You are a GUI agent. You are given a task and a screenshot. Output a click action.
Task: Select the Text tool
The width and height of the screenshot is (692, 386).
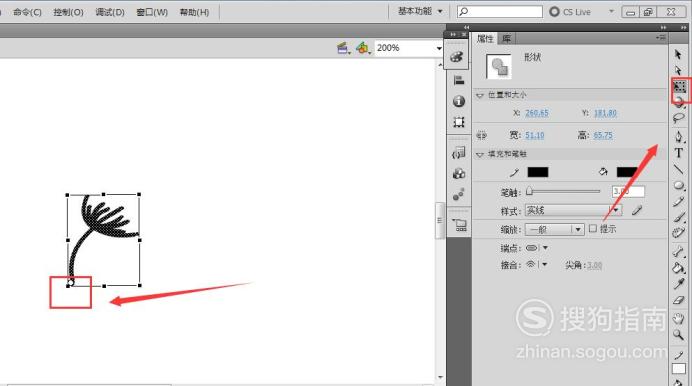click(x=679, y=153)
